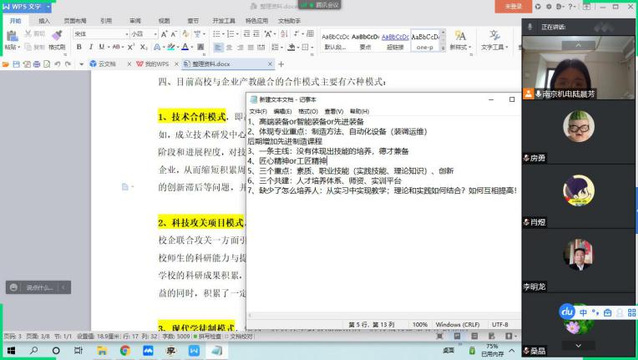638x360 pixels.
Task: Click the save icon in quick toolbar
Action: [16, 64]
